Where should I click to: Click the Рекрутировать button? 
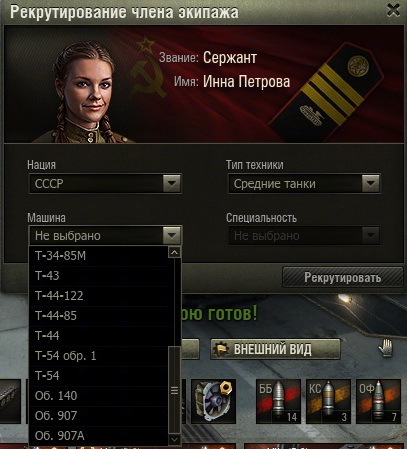342,277
